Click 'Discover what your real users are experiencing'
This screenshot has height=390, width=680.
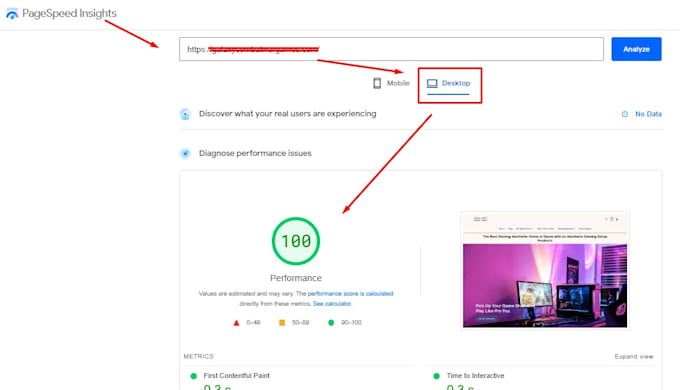click(x=288, y=114)
